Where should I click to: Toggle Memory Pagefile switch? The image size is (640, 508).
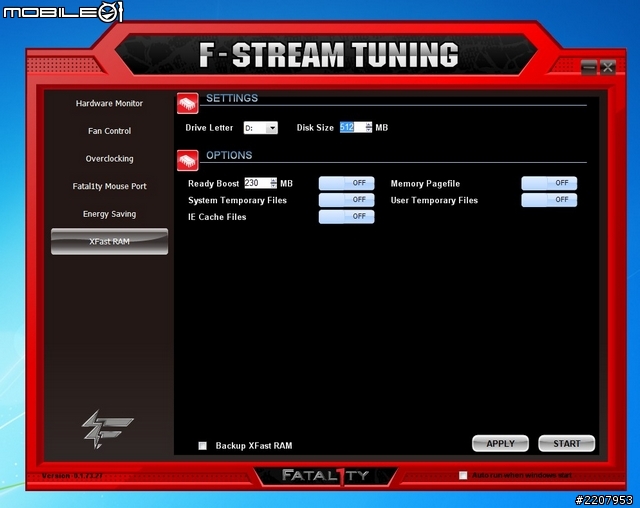pyautogui.click(x=549, y=183)
